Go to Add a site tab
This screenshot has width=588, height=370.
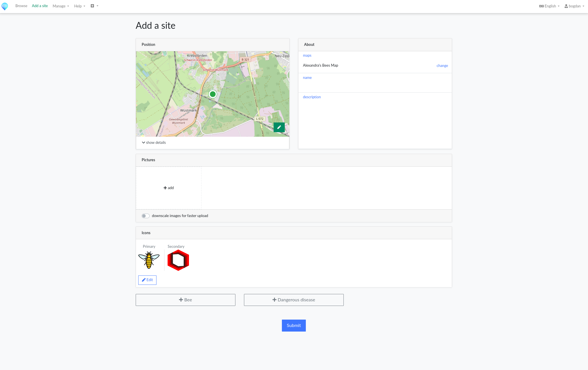tap(40, 6)
